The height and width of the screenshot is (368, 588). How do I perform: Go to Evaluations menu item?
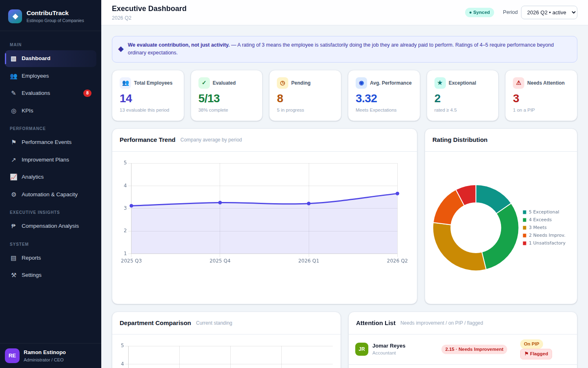tap(51, 93)
